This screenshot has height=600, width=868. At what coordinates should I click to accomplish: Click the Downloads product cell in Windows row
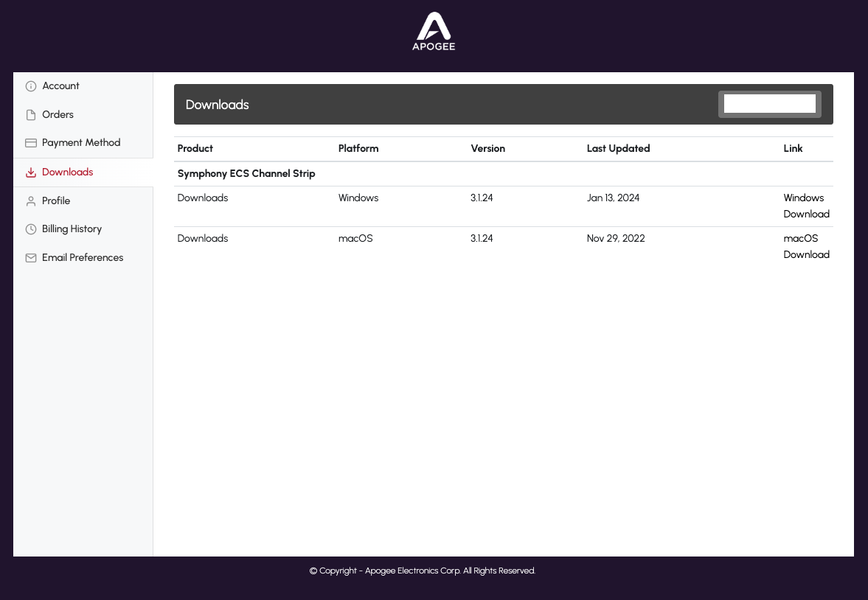click(203, 198)
